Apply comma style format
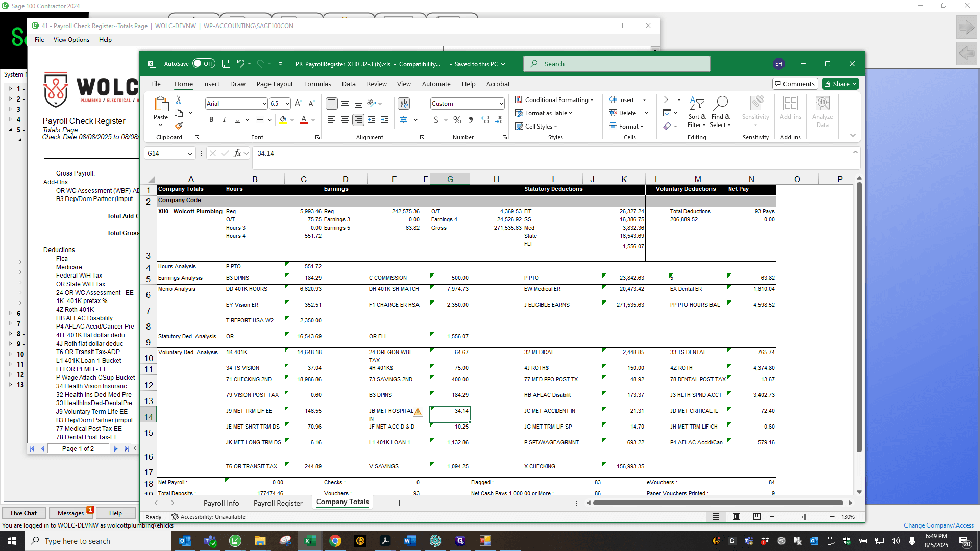980x551 pixels. pyautogui.click(x=471, y=120)
